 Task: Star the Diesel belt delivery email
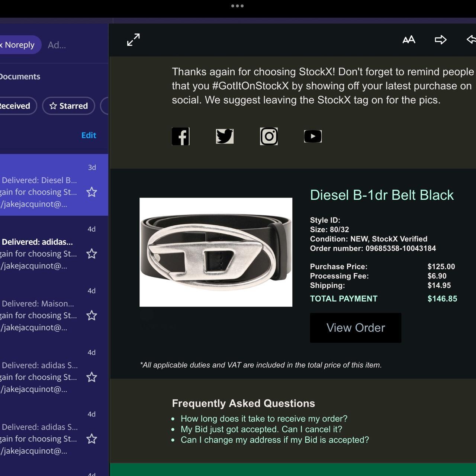point(91,192)
